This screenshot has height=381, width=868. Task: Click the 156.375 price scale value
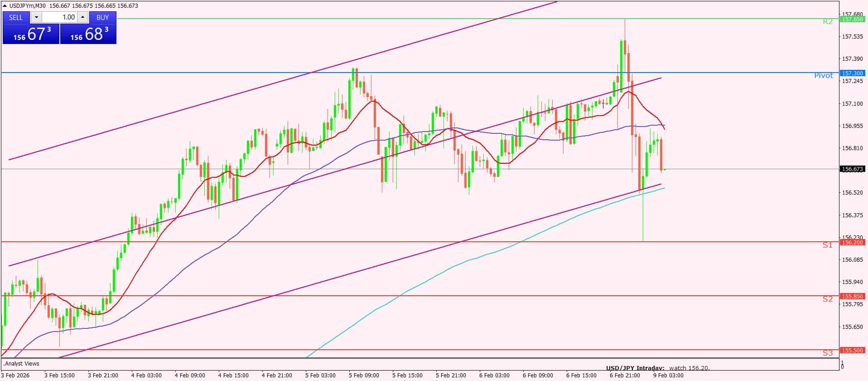(x=852, y=215)
